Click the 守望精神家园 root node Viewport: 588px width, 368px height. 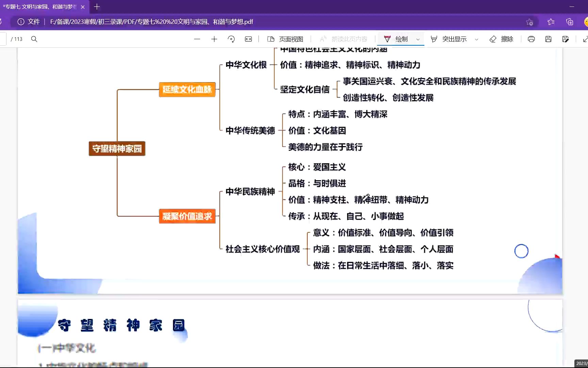click(117, 149)
